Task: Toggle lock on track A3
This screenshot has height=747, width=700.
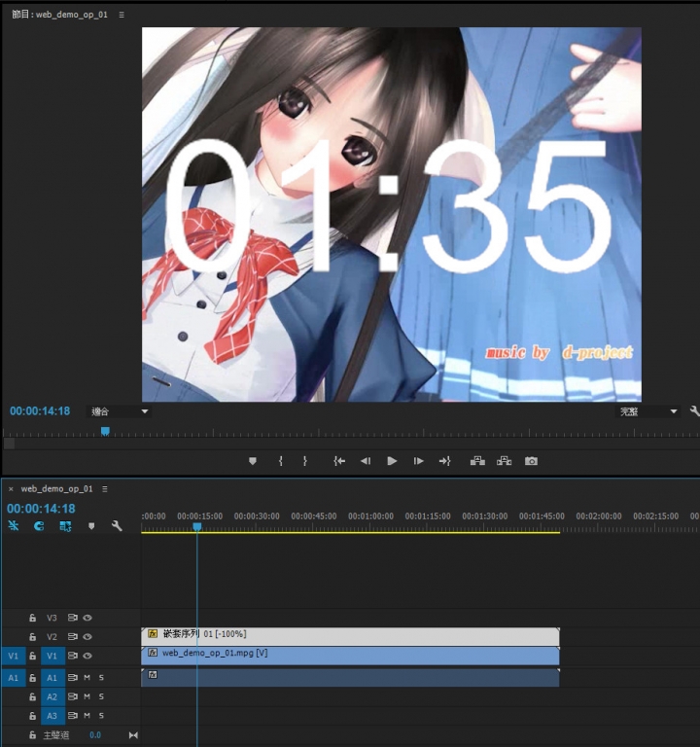Action: [x=32, y=716]
